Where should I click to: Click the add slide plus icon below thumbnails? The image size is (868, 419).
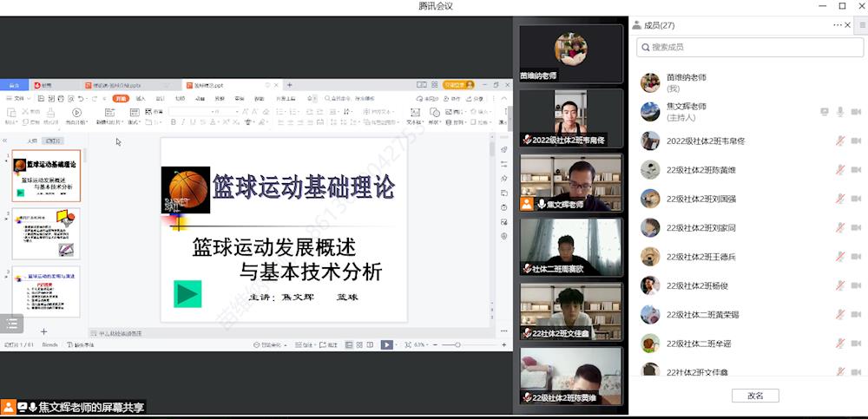coord(44,331)
